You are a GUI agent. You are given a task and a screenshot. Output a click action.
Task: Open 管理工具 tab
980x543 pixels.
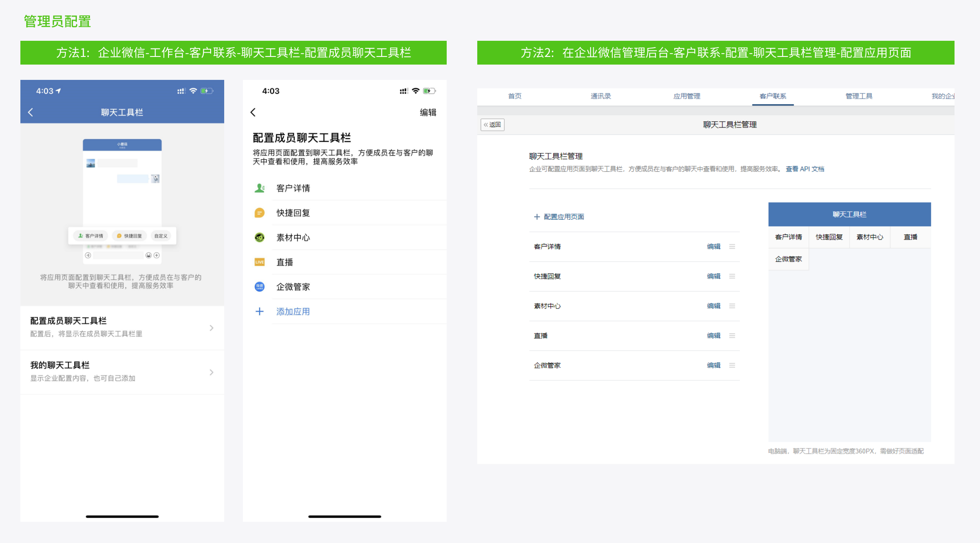[x=859, y=96]
